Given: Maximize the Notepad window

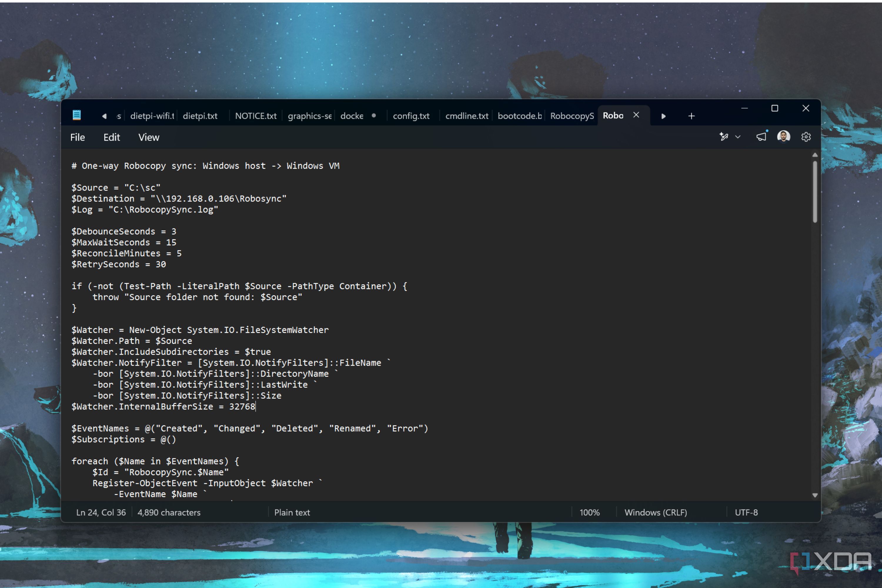Looking at the screenshot, I should point(775,108).
